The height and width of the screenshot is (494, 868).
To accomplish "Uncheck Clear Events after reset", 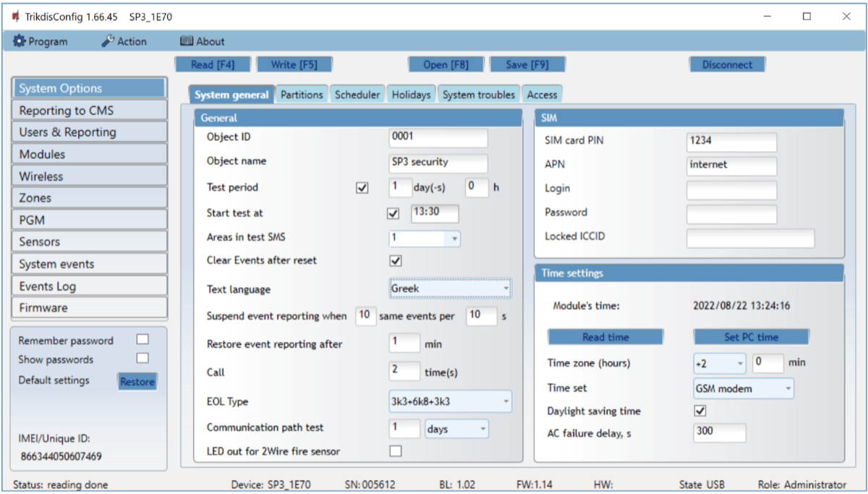I will 396,260.
